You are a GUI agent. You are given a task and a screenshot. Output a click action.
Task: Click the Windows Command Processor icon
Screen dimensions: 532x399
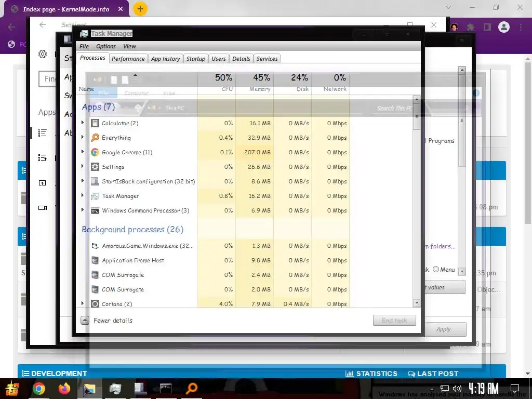pyautogui.click(x=95, y=211)
